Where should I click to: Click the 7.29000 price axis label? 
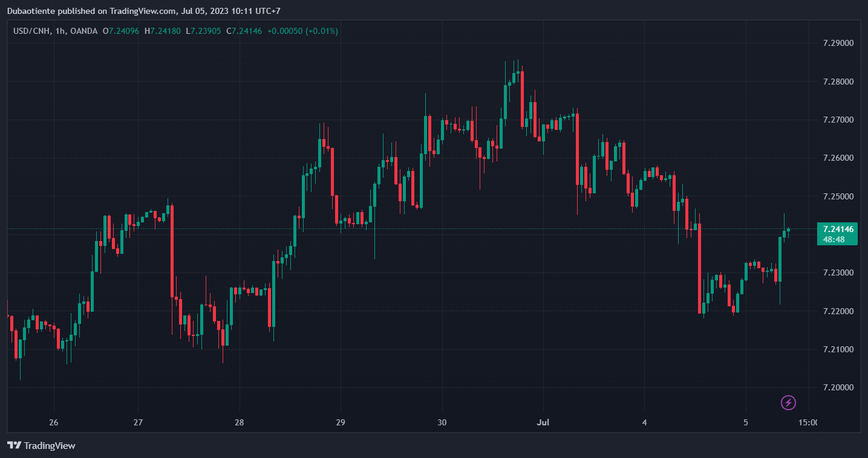pos(838,44)
